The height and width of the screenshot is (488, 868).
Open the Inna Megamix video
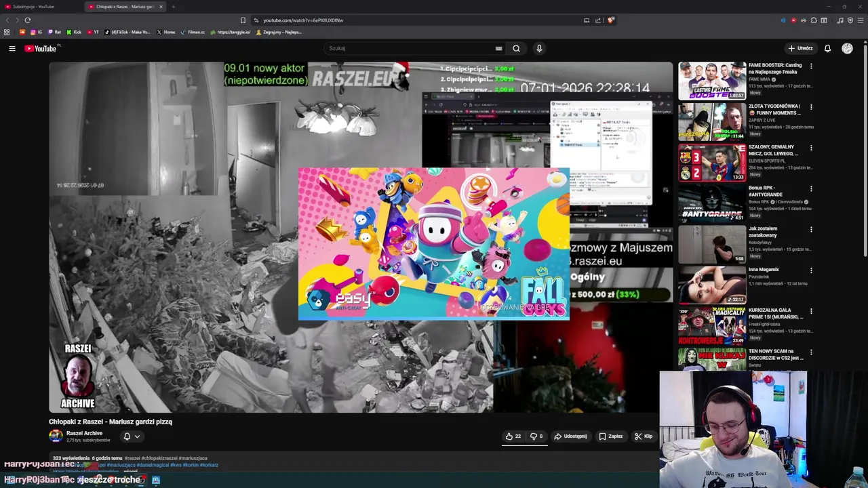click(712, 285)
